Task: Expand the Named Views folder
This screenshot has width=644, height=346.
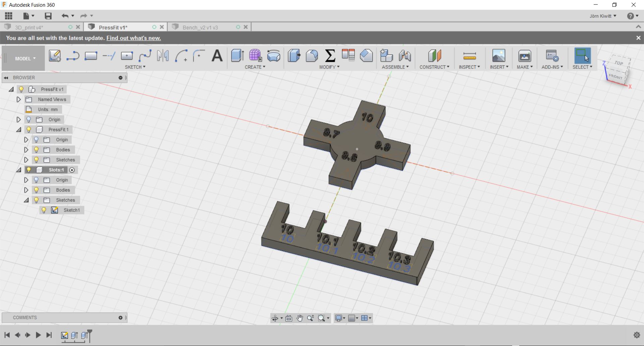Action: (18, 99)
